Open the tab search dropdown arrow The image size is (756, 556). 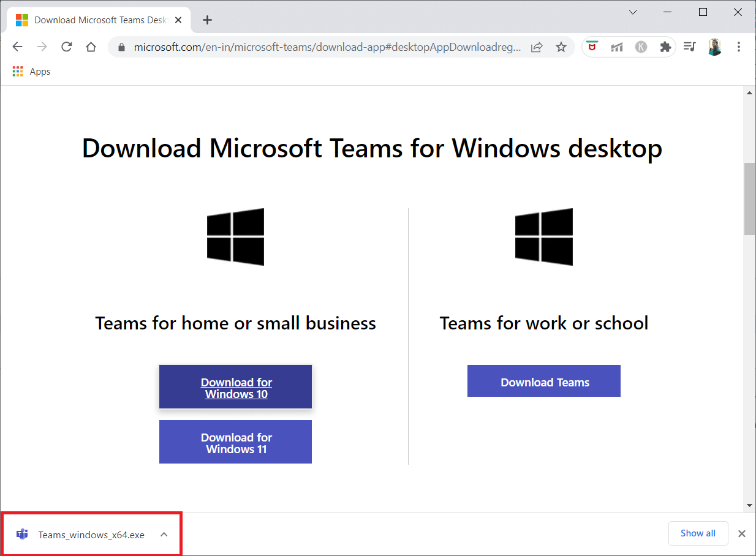pos(633,12)
